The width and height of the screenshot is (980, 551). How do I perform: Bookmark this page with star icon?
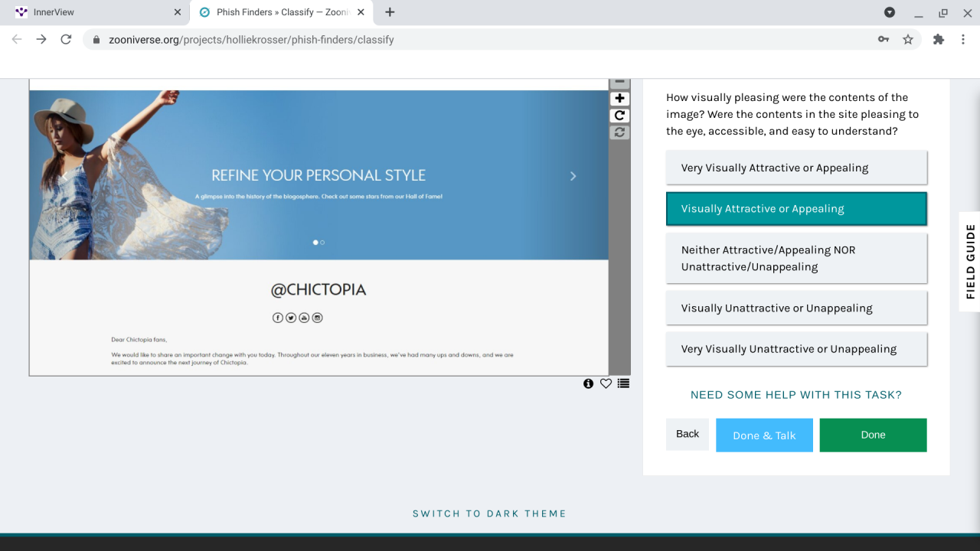[908, 39]
